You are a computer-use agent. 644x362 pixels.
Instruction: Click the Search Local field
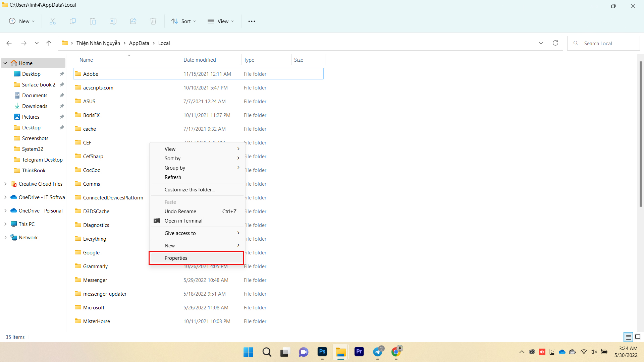point(604,43)
